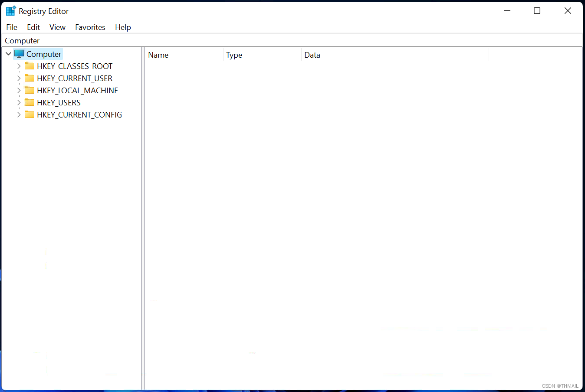Screen dimensions: 585x392
Task: Open the Help menu
Action: [x=123, y=27]
